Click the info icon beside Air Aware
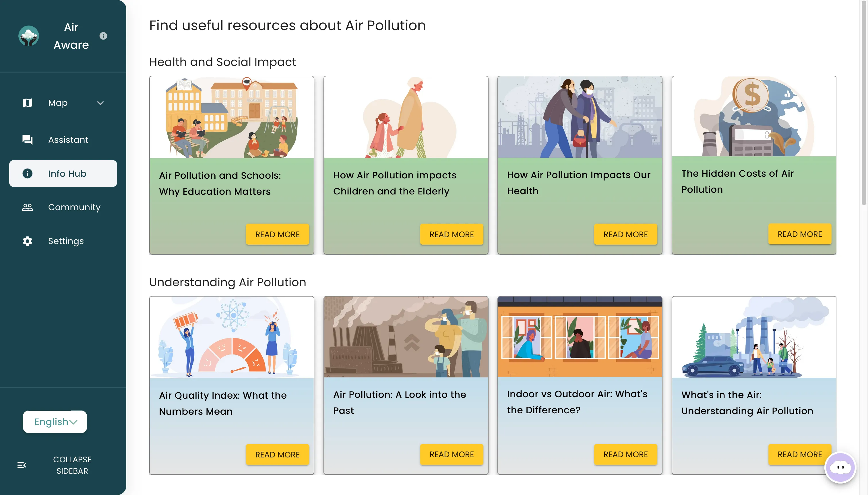868x495 pixels. pyautogui.click(x=103, y=36)
